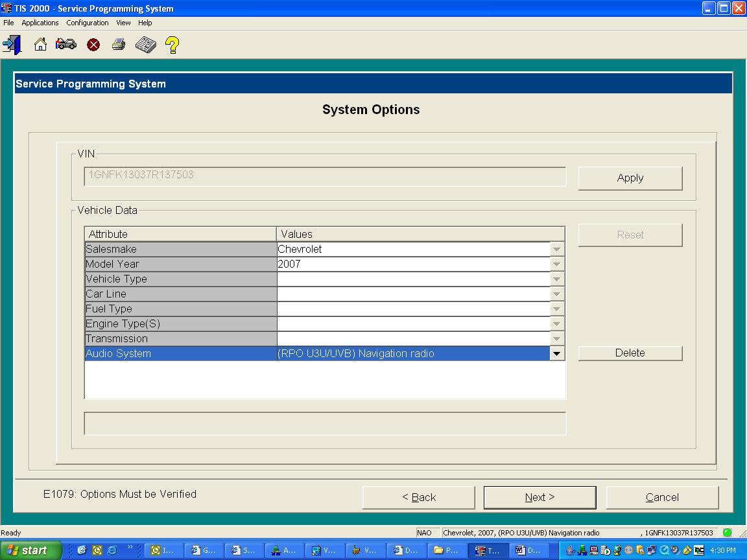Screen dimensions: 747x560
Task: Click the VIN text field
Action: pyautogui.click(x=324, y=176)
